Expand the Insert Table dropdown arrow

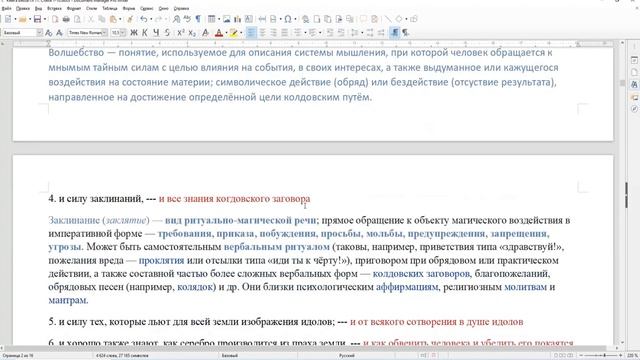[x=219, y=19]
